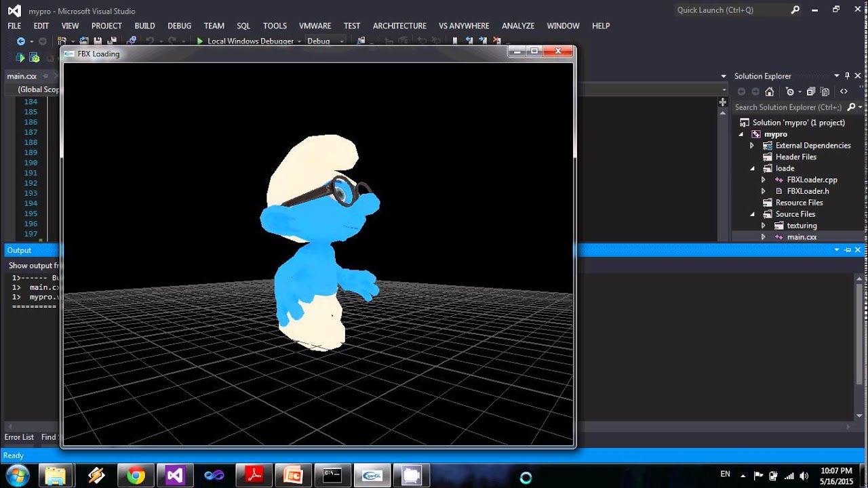This screenshot has height=488, width=868.
Task: Show hidden tray icons arrow
Action: (743, 476)
